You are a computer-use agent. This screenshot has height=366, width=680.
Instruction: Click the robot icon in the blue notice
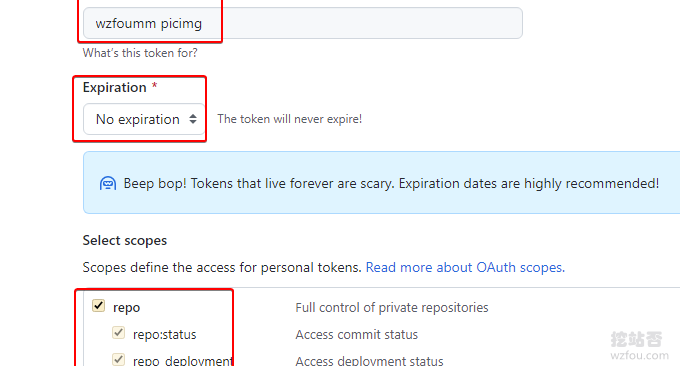tap(108, 183)
